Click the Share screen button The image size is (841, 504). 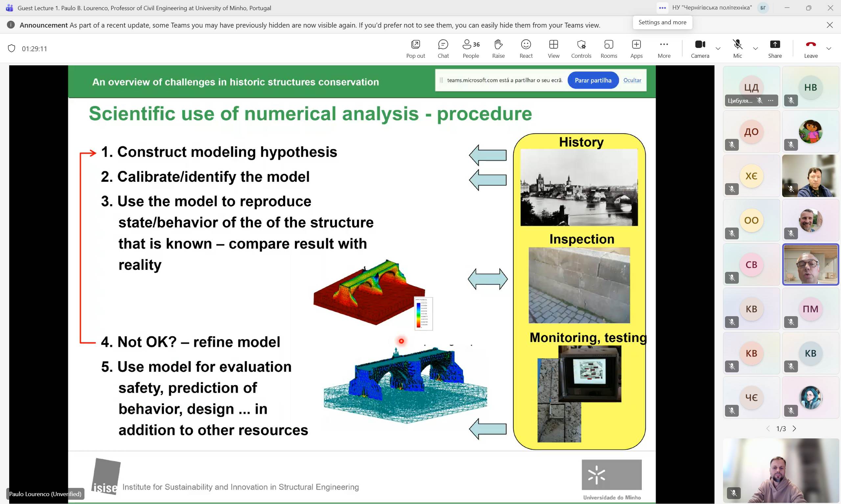coord(775,49)
